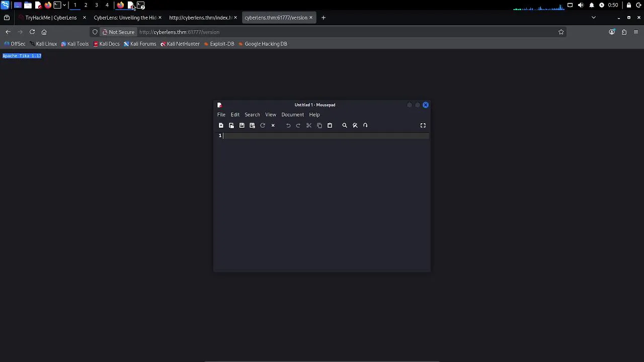Open Mousepad Document menu

tap(292, 115)
